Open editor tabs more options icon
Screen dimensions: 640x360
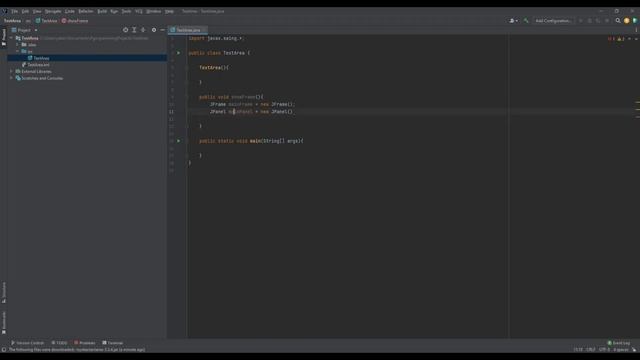[636, 30]
